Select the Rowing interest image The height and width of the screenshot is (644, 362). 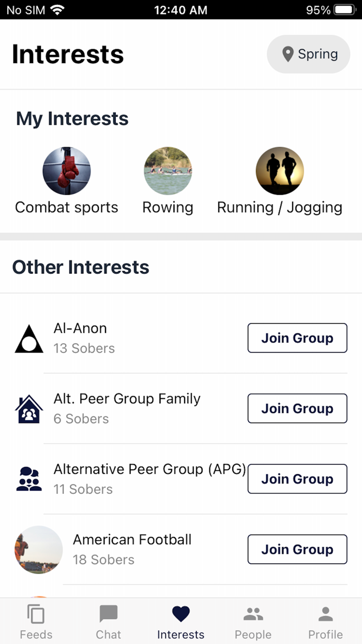[x=168, y=171]
